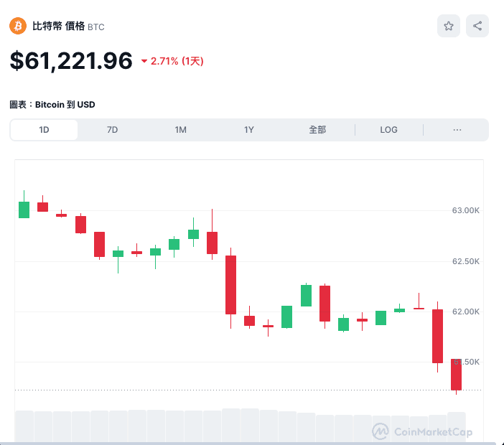Select the 1D timeframe tab

44,130
